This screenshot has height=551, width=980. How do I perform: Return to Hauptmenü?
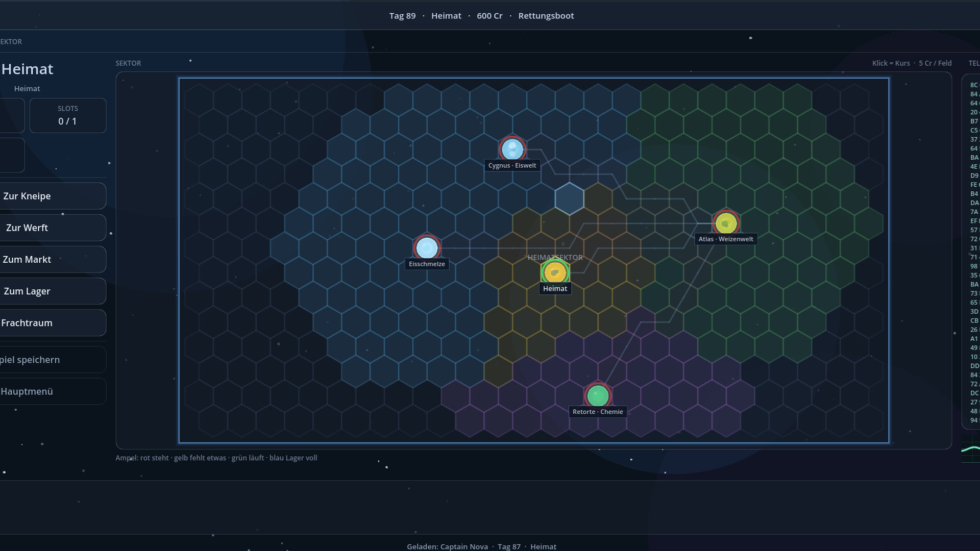coord(53,391)
